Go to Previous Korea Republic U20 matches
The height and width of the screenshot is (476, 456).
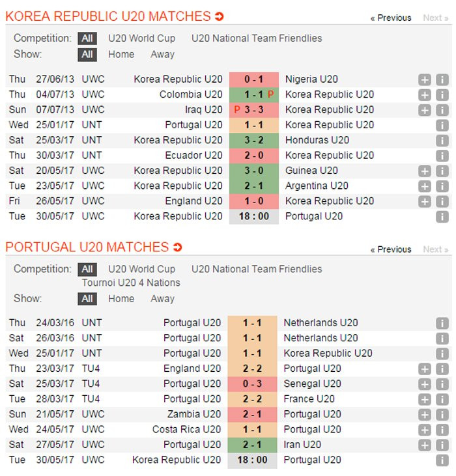pyautogui.click(x=391, y=18)
